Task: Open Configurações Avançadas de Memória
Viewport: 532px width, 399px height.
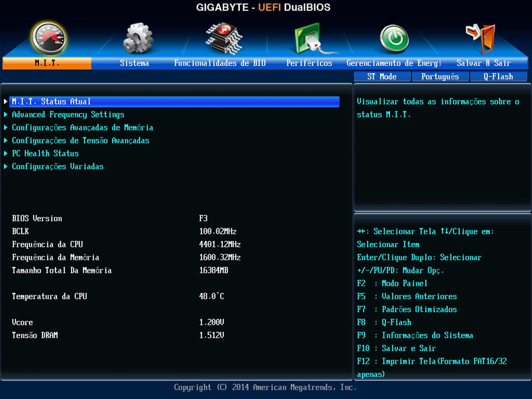Action: coord(82,128)
